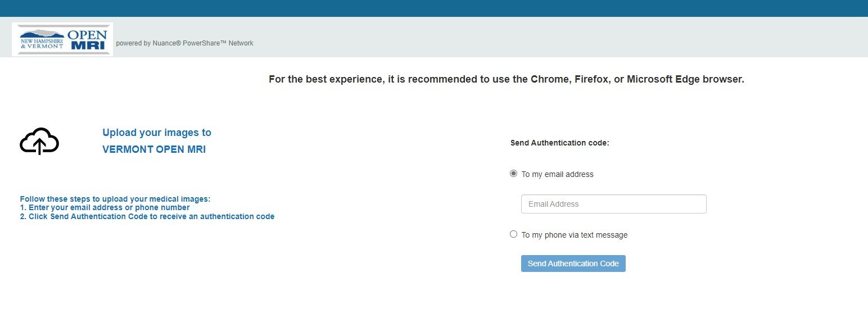Focus the Email Address input field
The image size is (868, 318).
[613, 204]
